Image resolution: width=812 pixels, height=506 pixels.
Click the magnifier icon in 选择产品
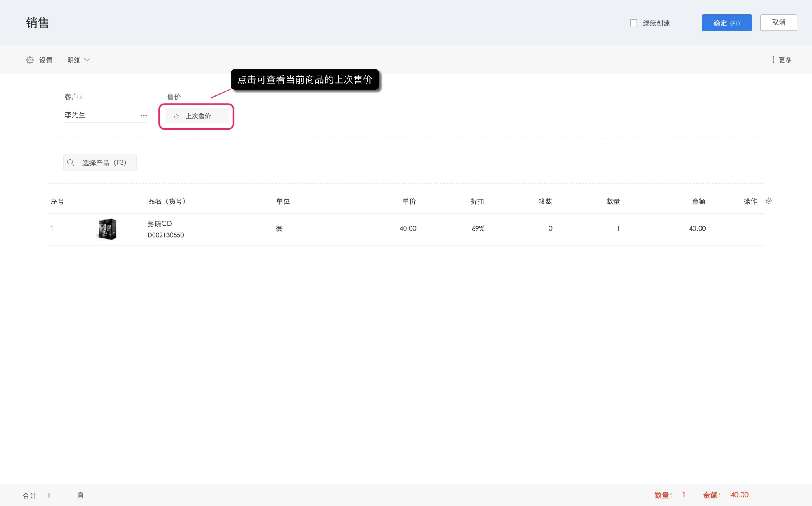[x=71, y=162]
